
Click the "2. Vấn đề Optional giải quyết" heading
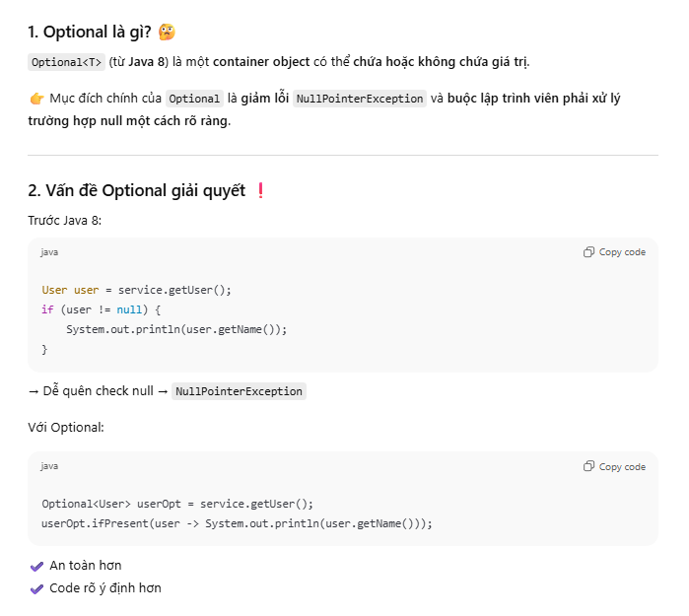click(136, 191)
